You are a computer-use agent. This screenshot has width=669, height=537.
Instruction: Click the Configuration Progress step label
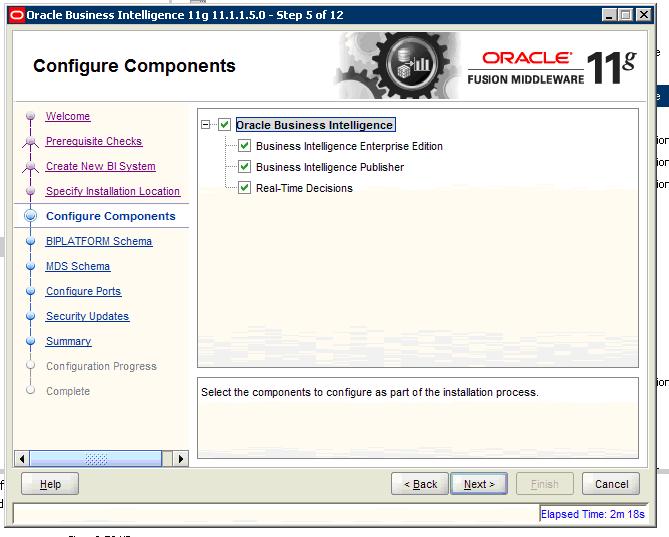[102, 366]
